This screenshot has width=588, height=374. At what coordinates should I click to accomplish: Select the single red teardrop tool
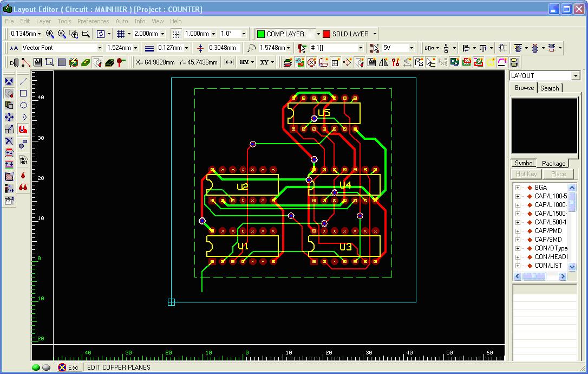pos(23,175)
